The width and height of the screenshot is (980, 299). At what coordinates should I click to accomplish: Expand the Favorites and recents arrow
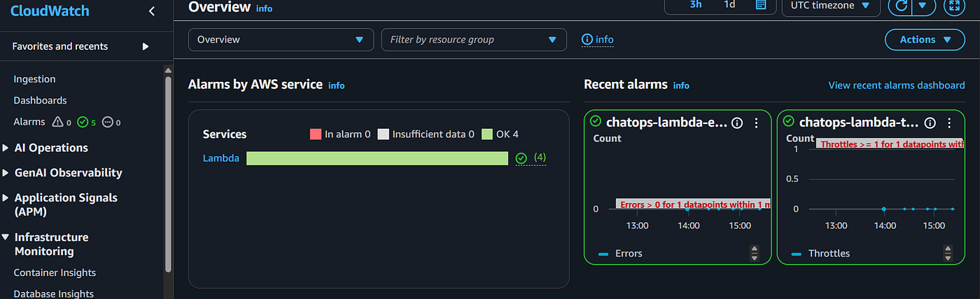coord(146,46)
